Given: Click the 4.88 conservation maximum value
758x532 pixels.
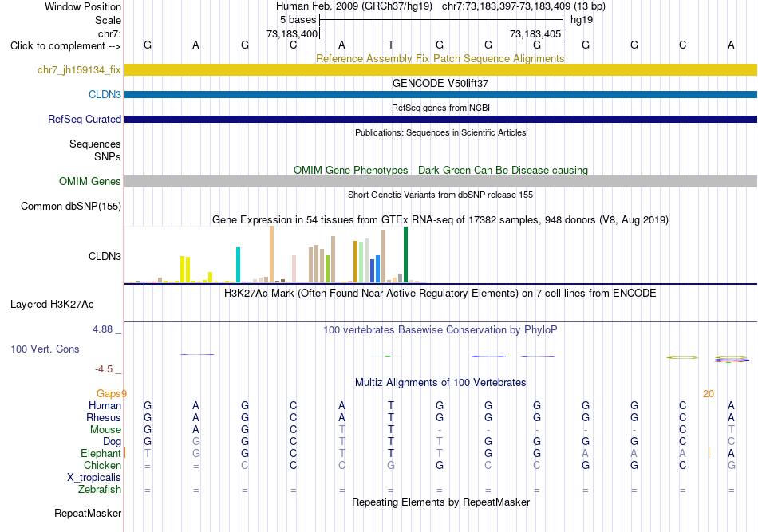Looking at the screenshot, I should (102, 329).
